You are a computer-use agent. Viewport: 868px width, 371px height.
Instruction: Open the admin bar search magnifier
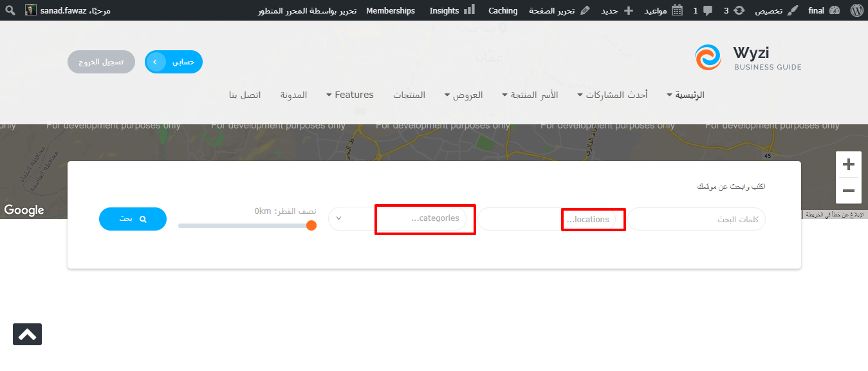(10, 10)
